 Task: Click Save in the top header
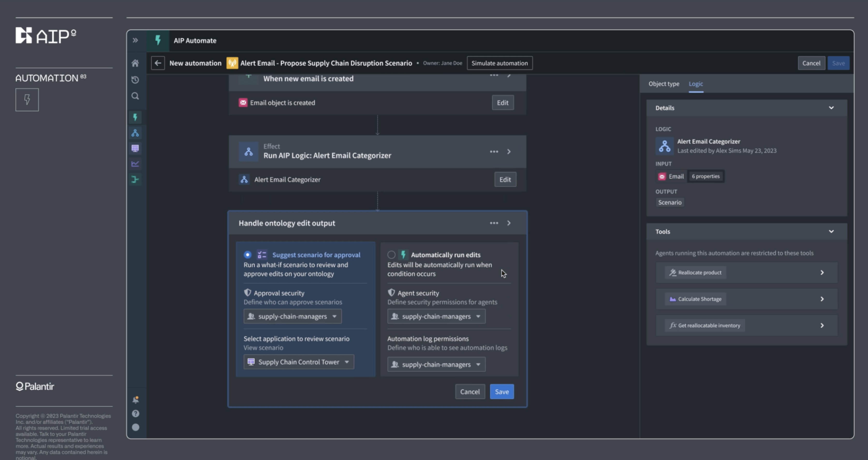(838, 63)
